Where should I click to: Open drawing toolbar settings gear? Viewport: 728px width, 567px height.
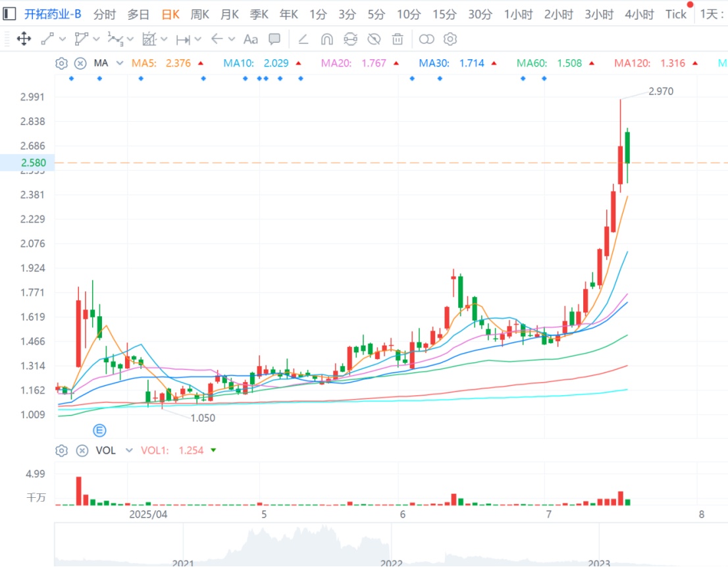point(450,40)
